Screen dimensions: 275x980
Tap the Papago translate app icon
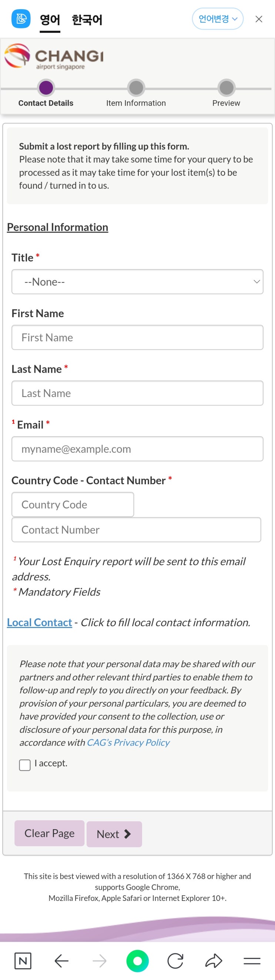click(x=21, y=19)
